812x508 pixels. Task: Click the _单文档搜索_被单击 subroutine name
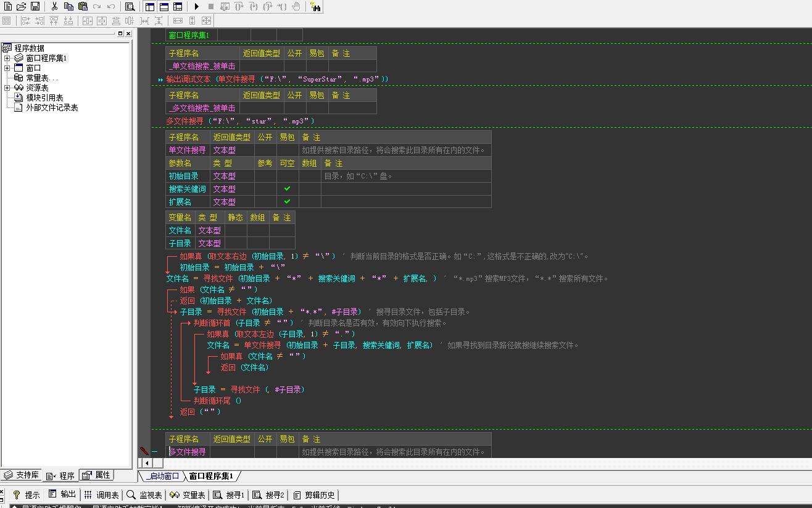coord(202,66)
